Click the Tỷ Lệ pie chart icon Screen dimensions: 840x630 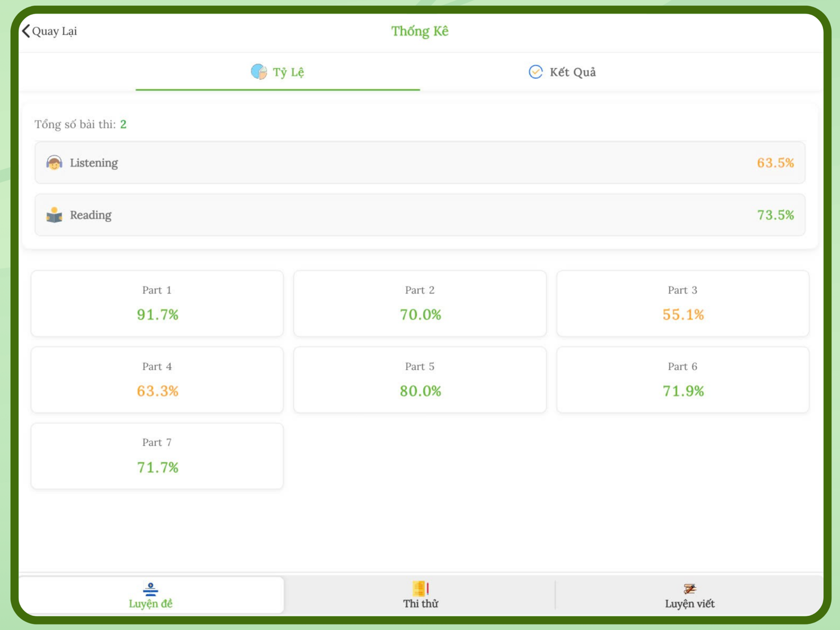(259, 71)
